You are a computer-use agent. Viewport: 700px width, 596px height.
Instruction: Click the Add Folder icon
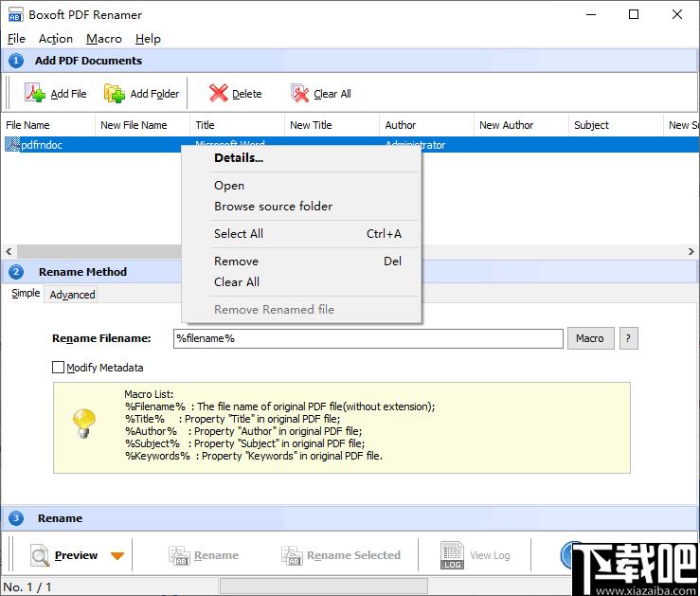[115, 93]
